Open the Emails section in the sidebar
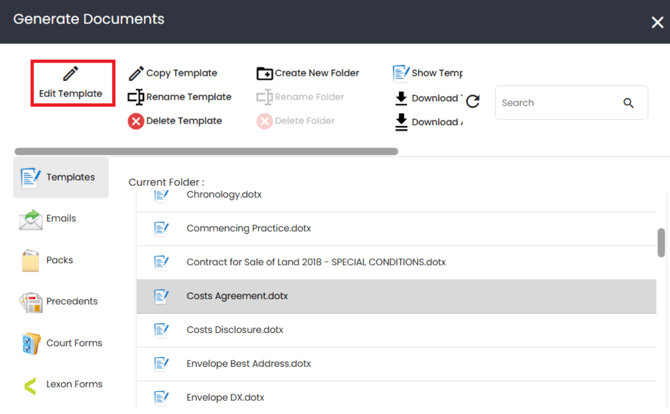 coord(60,219)
